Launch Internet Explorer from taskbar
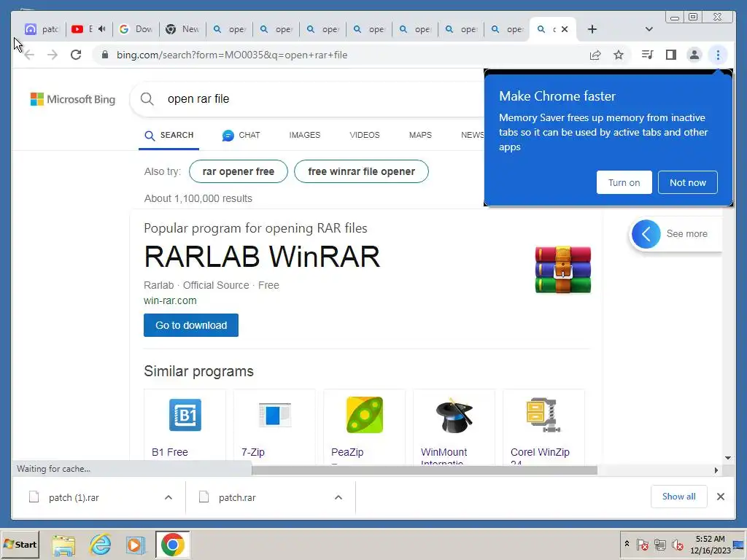 coord(100,545)
